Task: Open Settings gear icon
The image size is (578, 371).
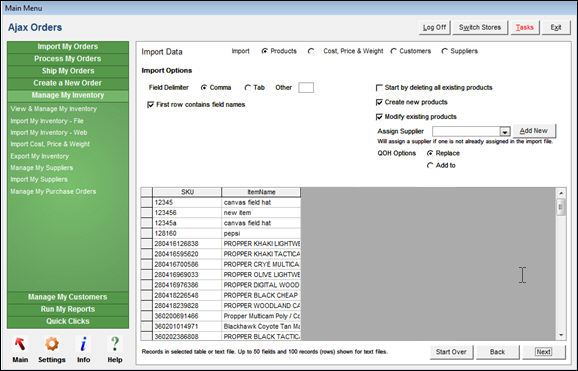Action: point(52,344)
